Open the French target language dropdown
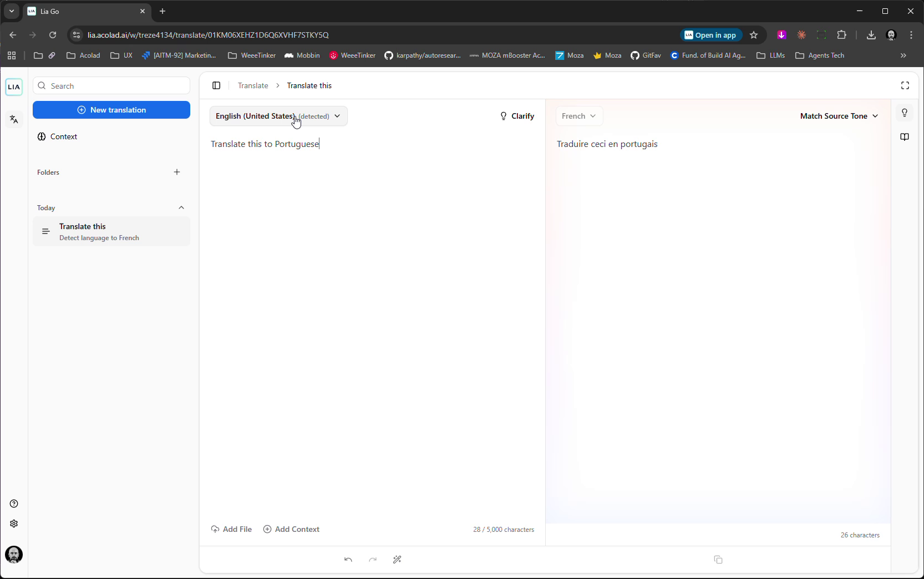 578,116
